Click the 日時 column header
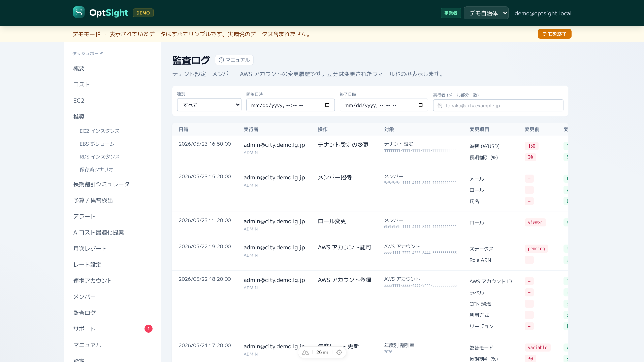644x362 pixels. click(184, 129)
